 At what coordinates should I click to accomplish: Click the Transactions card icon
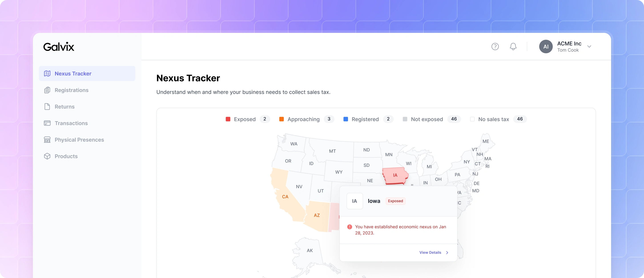pos(47,123)
